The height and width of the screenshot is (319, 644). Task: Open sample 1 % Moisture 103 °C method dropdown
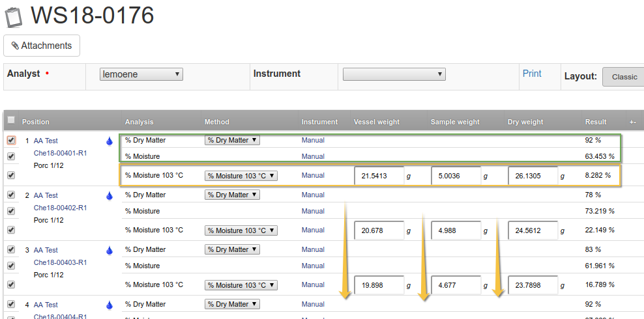[x=241, y=175]
